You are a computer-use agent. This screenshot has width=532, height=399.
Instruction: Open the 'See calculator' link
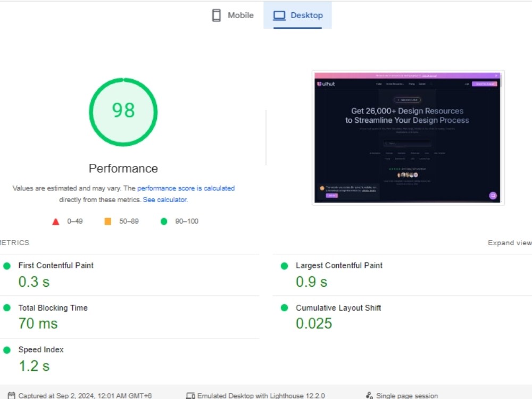click(164, 200)
